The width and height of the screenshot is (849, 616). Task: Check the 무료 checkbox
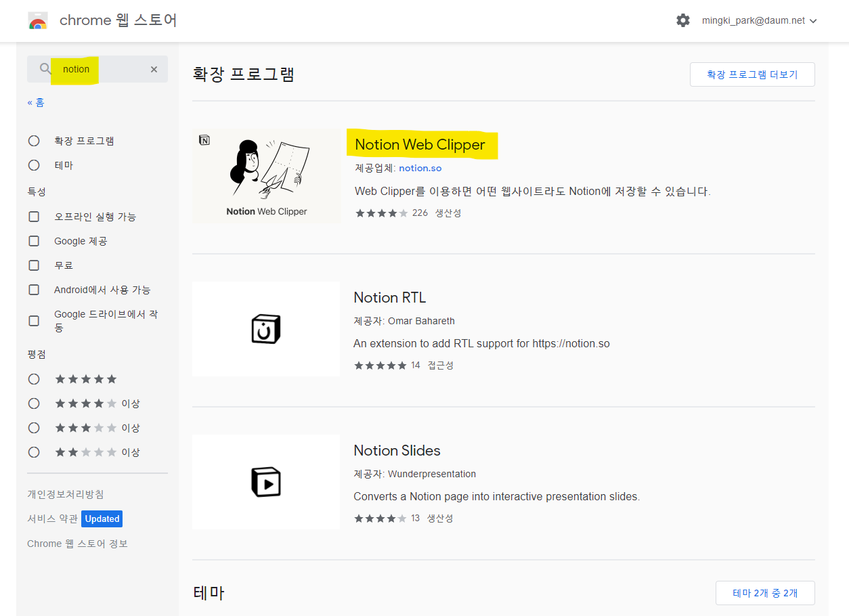pyautogui.click(x=34, y=265)
